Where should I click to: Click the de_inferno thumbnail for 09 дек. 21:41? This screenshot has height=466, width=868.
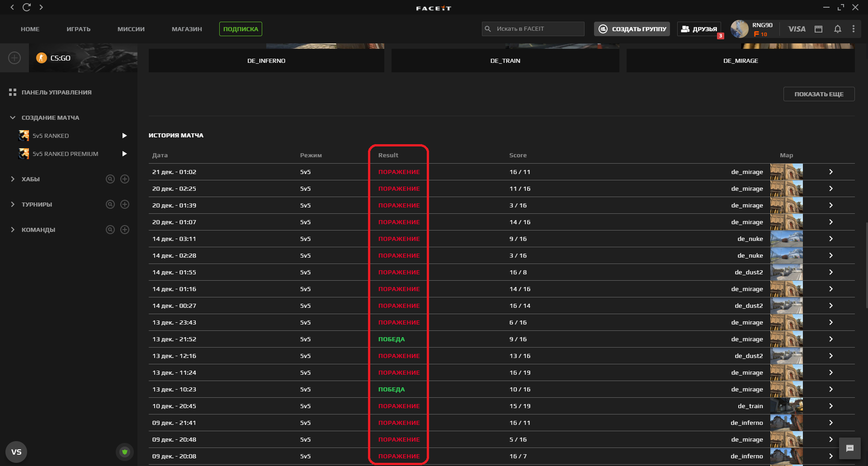(787, 423)
